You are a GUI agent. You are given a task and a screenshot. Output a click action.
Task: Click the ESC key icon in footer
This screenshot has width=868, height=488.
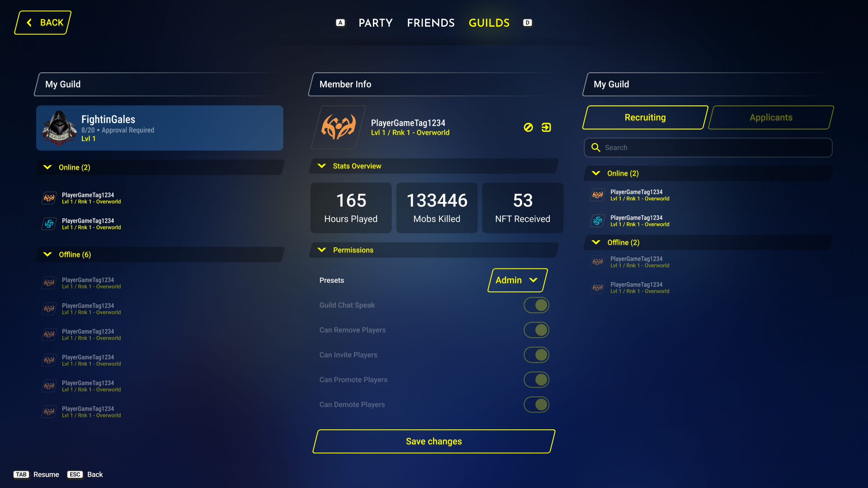click(75, 474)
